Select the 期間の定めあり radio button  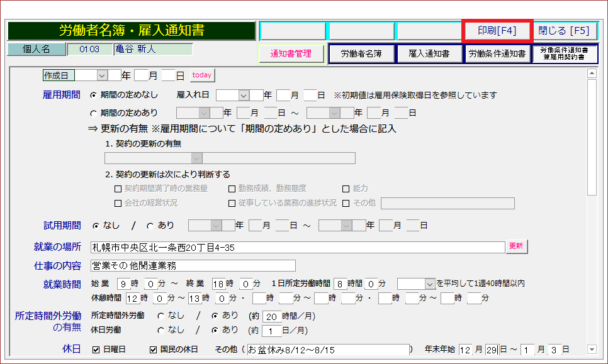point(94,113)
